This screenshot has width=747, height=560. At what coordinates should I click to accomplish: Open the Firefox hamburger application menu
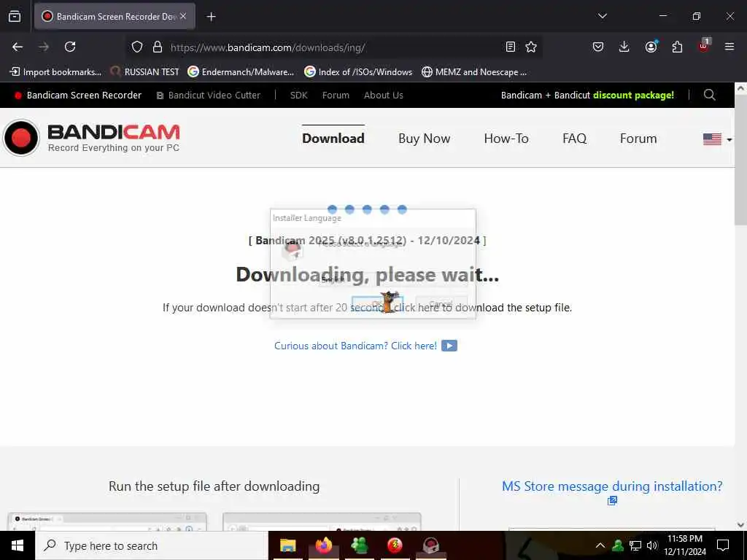(x=729, y=47)
